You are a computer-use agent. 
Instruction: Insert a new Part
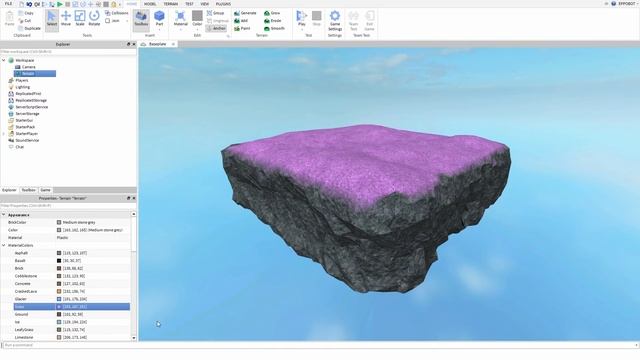(x=159, y=17)
